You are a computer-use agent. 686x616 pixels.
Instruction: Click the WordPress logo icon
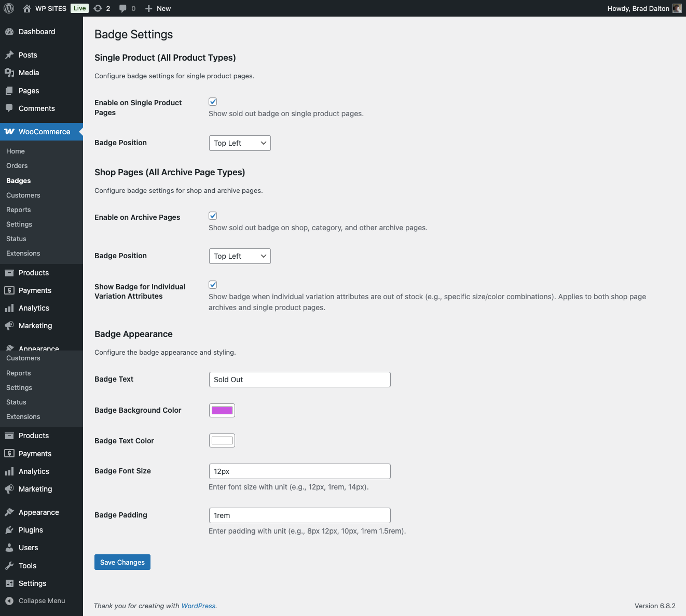(x=9, y=8)
